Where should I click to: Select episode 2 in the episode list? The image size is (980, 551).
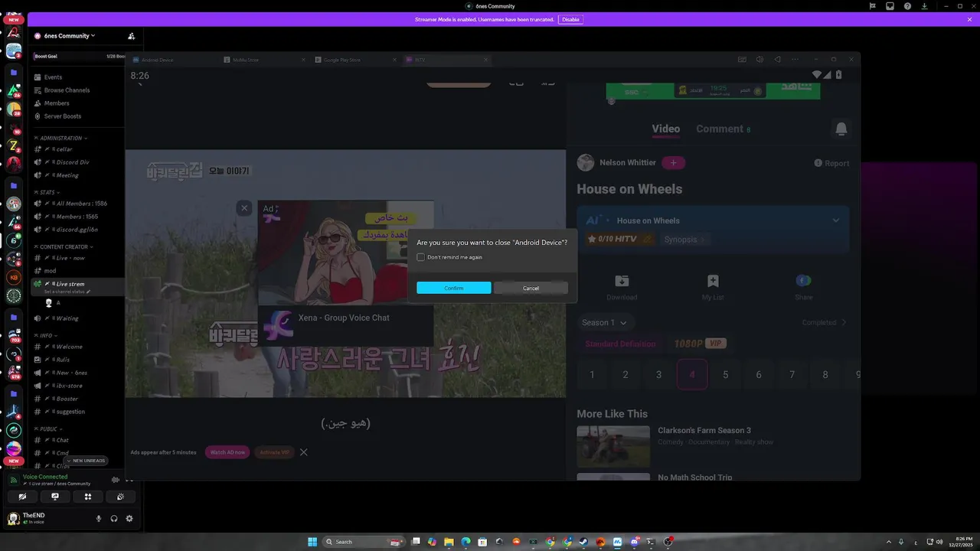pyautogui.click(x=626, y=375)
